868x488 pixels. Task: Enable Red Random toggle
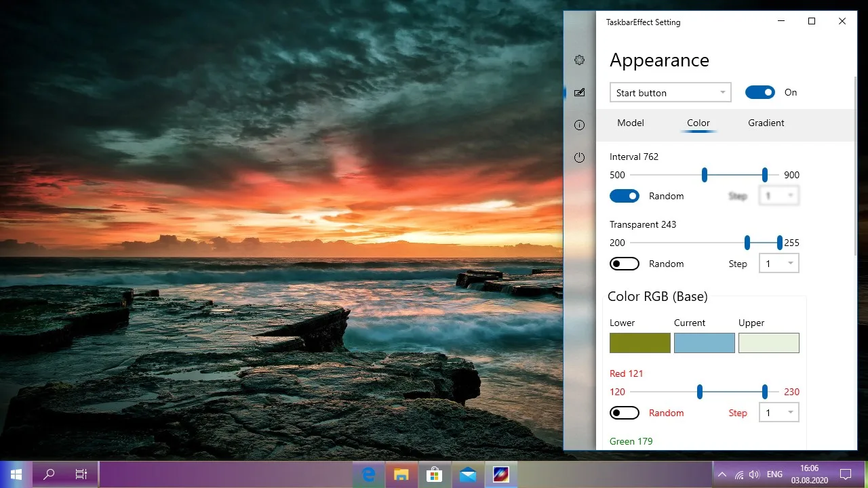coord(625,413)
